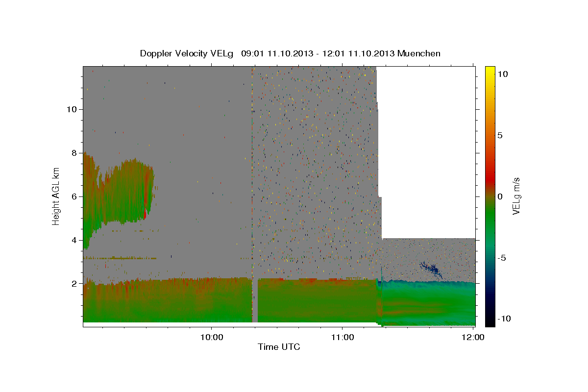The width and height of the screenshot is (588, 392).
Task: Click the Time UTC axis title
Action: [x=279, y=347]
